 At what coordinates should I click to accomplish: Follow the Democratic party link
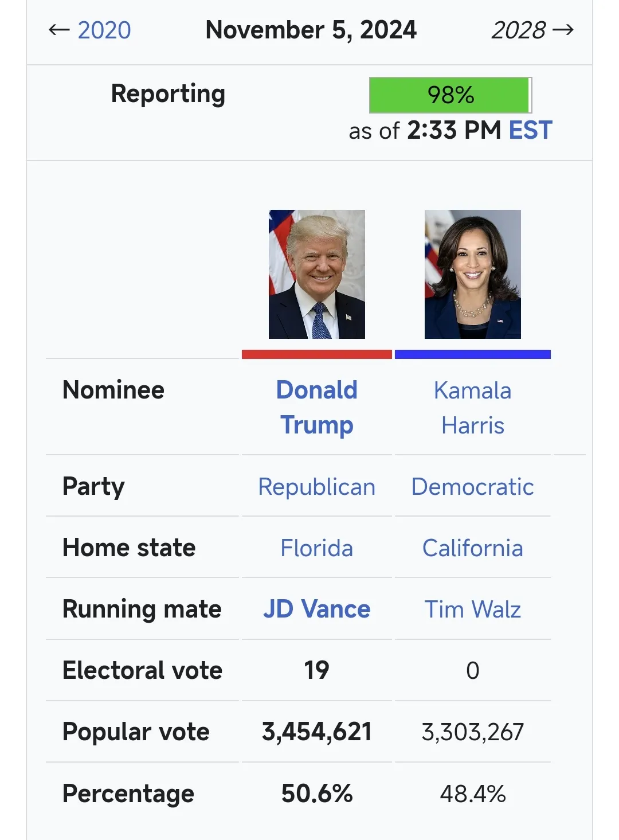pos(472,487)
